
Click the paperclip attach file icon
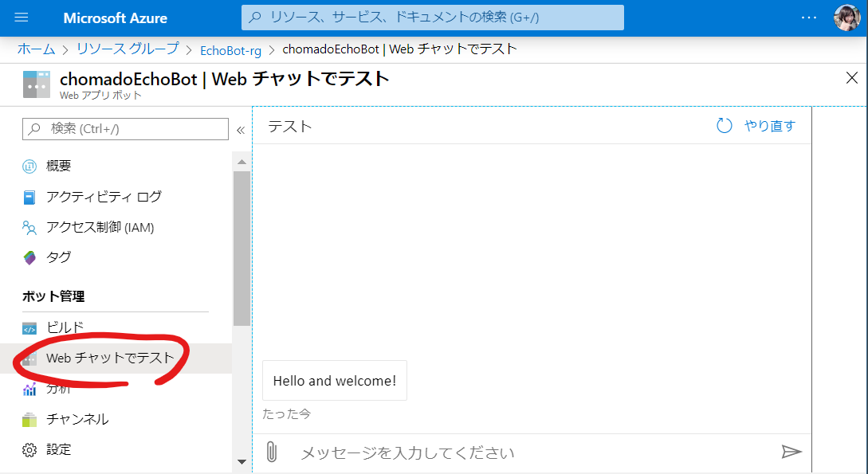[x=271, y=452]
